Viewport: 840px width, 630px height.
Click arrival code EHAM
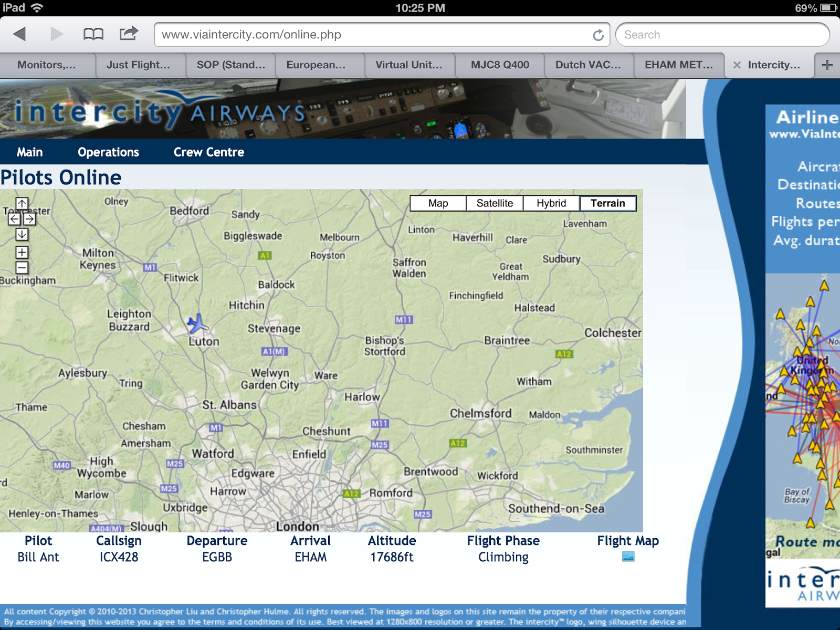[x=311, y=557]
